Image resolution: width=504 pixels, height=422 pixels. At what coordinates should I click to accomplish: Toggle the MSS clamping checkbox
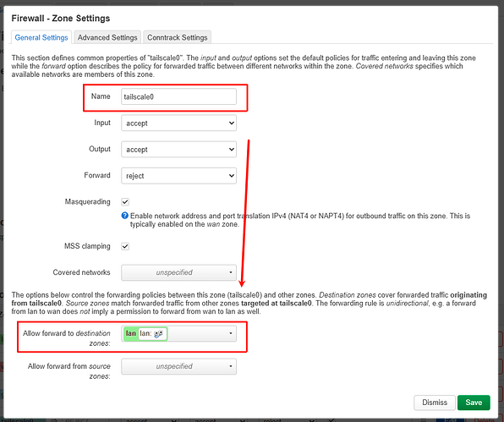(x=125, y=246)
